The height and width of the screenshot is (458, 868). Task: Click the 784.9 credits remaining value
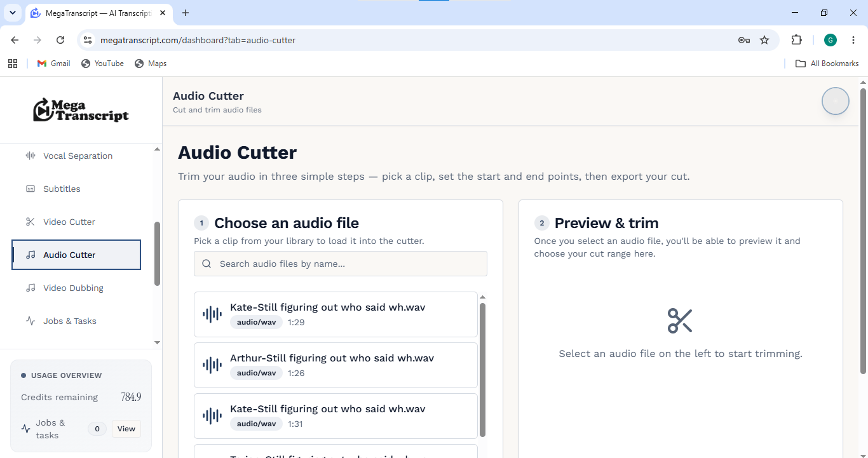point(131,397)
